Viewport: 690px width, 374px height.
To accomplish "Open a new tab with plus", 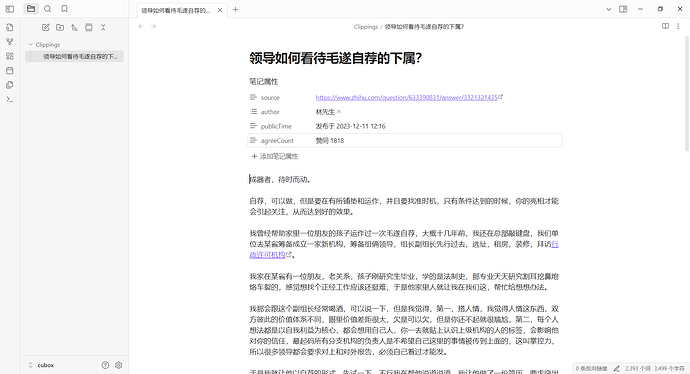I will click(x=235, y=9).
